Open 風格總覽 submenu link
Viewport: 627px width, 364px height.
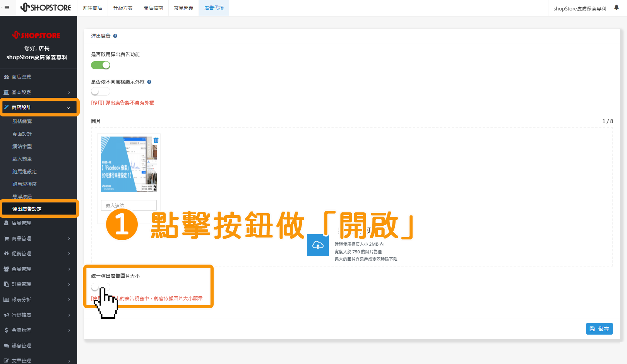pyautogui.click(x=22, y=121)
